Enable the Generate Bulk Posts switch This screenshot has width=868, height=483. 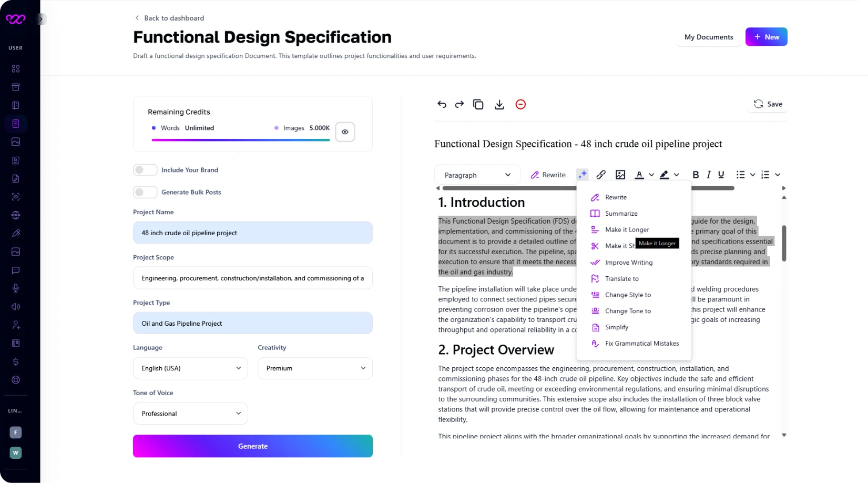pos(145,192)
